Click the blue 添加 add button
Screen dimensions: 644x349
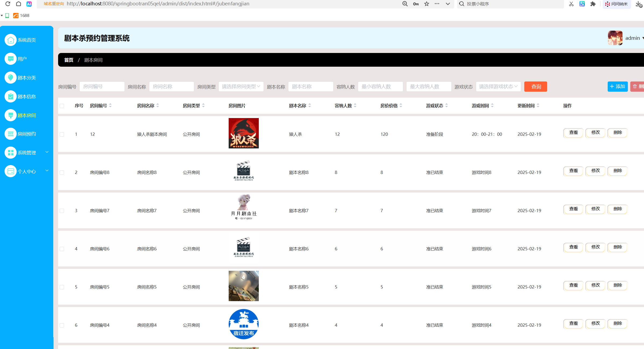(x=617, y=87)
